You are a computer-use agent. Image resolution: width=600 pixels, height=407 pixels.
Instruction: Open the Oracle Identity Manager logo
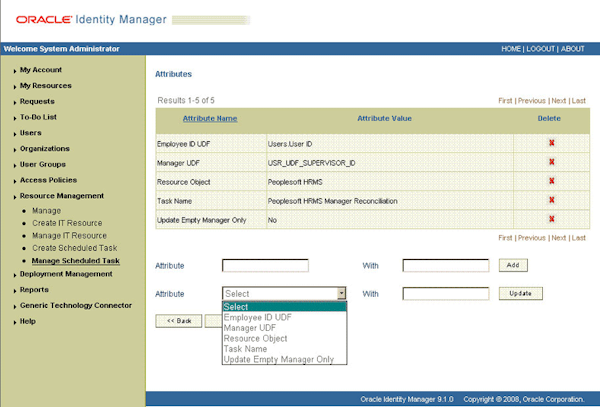[91, 20]
